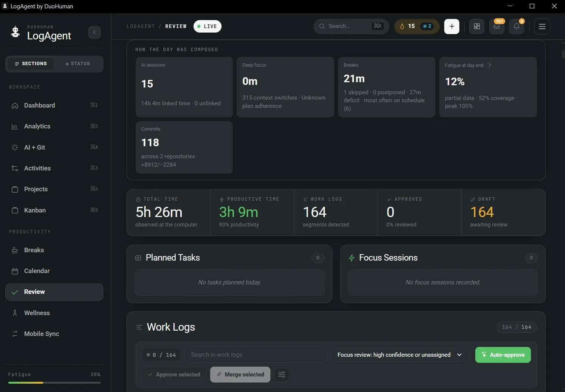
Task: Toggle the select-all 0 / 164 work logs chip
Action: click(x=161, y=355)
